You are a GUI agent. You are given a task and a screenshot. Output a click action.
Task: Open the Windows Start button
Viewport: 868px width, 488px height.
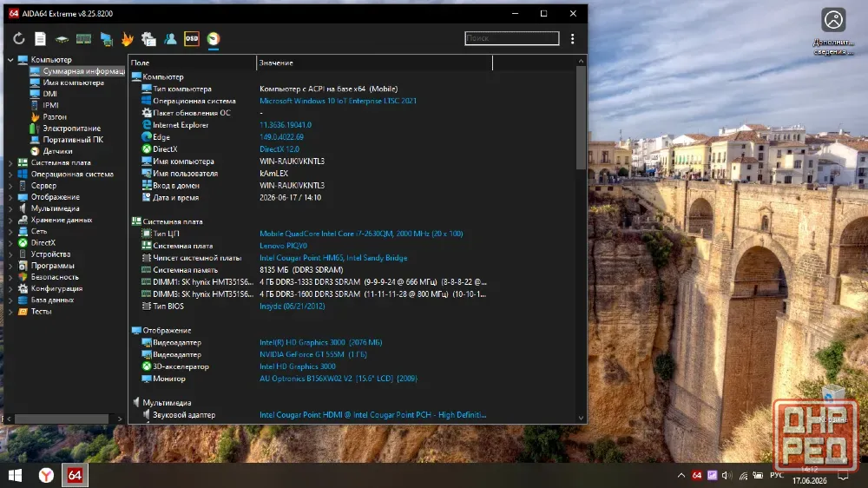click(x=15, y=475)
